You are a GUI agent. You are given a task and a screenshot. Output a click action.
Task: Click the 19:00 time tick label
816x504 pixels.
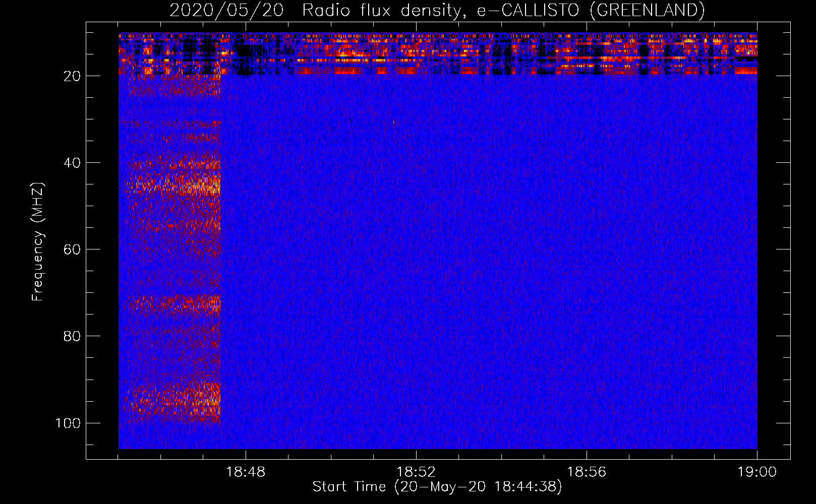pos(757,472)
